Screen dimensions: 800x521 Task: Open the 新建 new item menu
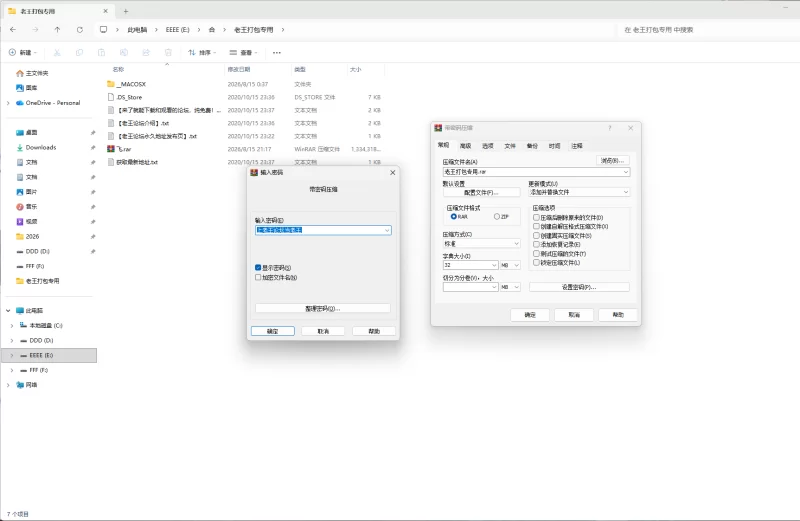click(x=23, y=53)
